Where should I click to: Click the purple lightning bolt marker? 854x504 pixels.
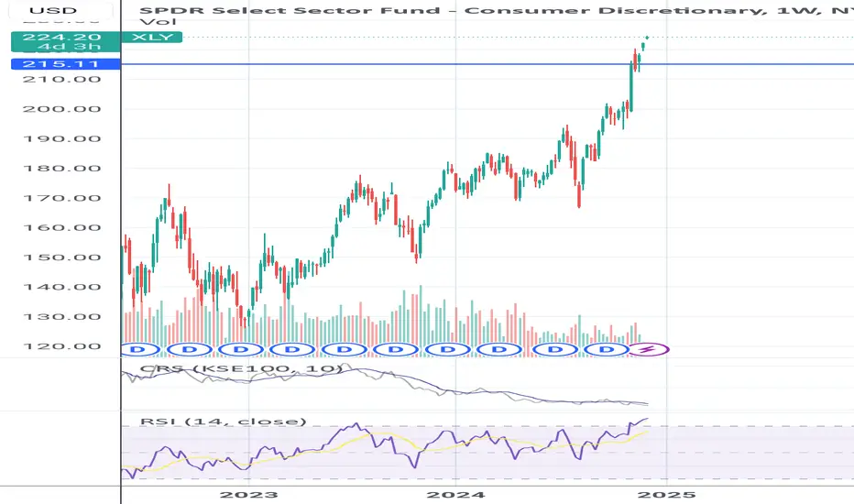click(648, 349)
